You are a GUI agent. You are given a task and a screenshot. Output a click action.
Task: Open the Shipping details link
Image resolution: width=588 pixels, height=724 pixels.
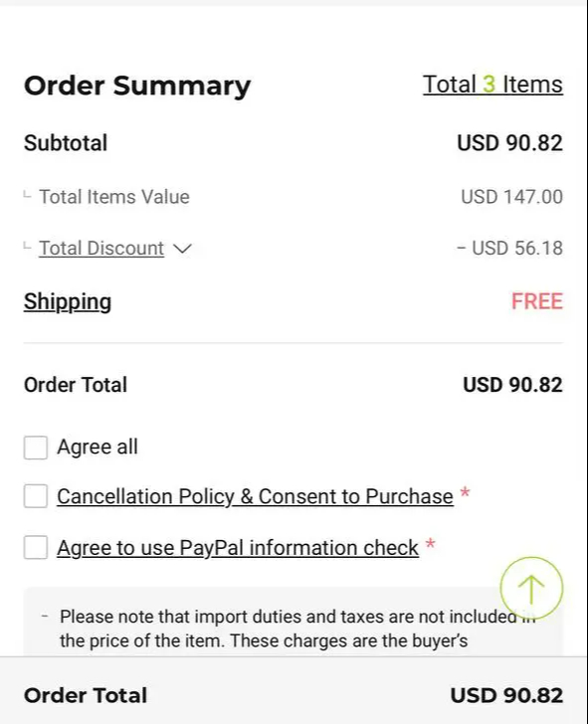[x=68, y=302]
